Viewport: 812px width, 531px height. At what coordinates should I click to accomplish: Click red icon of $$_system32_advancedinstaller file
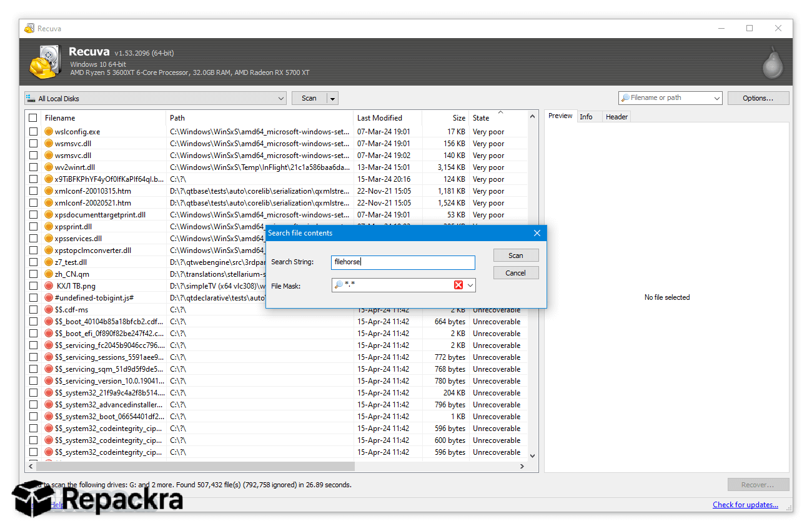[49, 405]
